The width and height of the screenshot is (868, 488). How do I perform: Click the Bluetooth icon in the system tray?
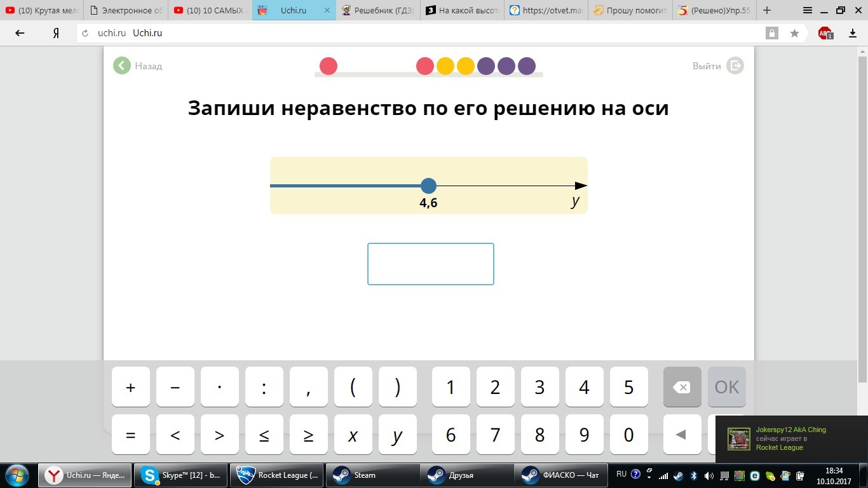coord(693,475)
